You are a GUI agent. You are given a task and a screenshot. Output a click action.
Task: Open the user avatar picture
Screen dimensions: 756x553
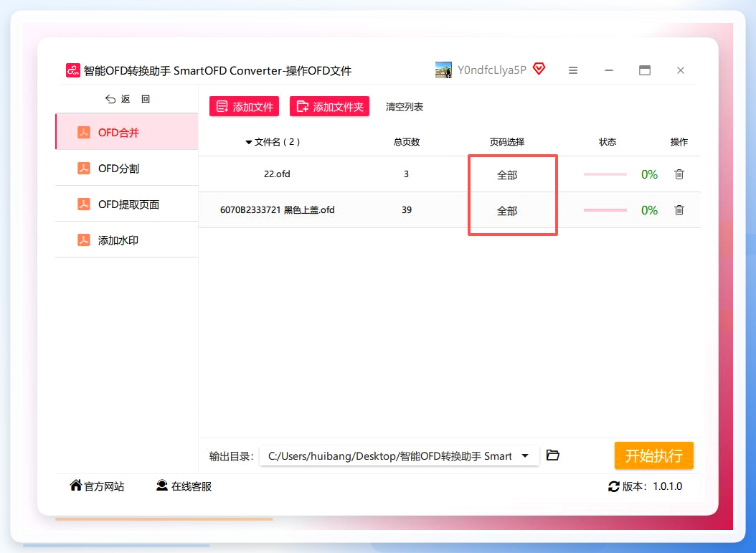click(443, 70)
